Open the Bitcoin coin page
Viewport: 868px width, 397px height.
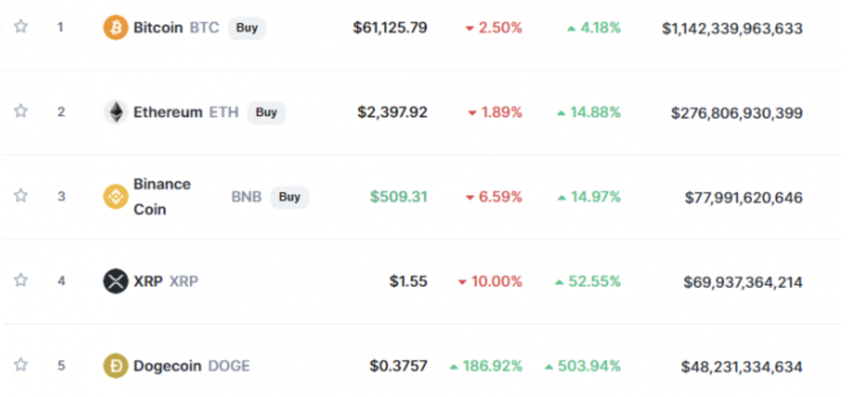[158, 28]
